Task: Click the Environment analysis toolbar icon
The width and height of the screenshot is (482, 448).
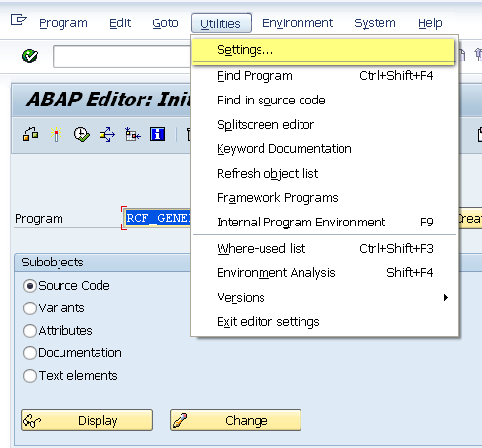Action: coord(133,134)
